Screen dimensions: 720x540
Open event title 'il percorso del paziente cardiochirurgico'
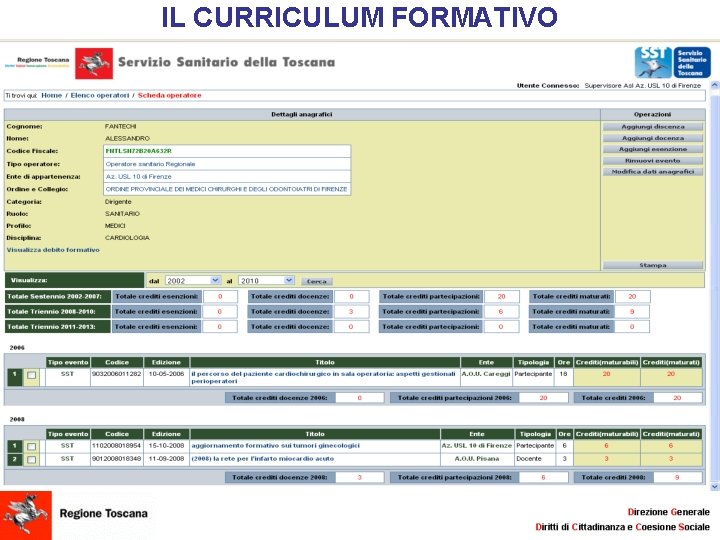click(323, 377)
